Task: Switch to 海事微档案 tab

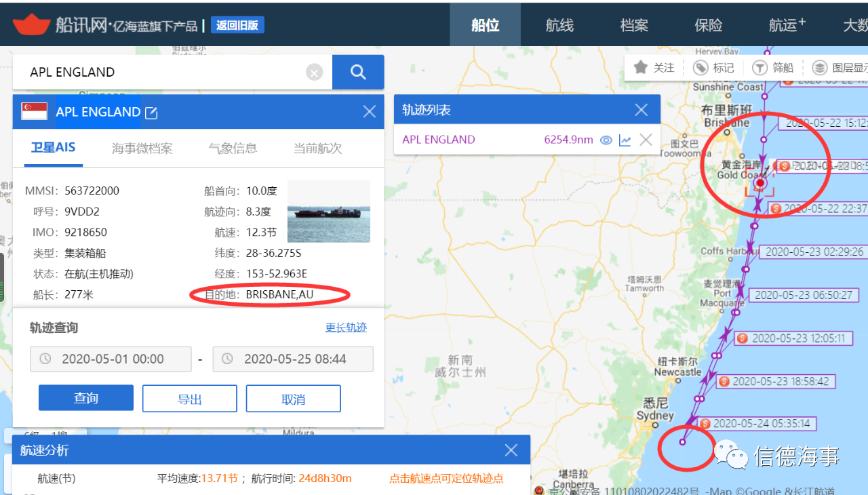Action: [142, 148]
